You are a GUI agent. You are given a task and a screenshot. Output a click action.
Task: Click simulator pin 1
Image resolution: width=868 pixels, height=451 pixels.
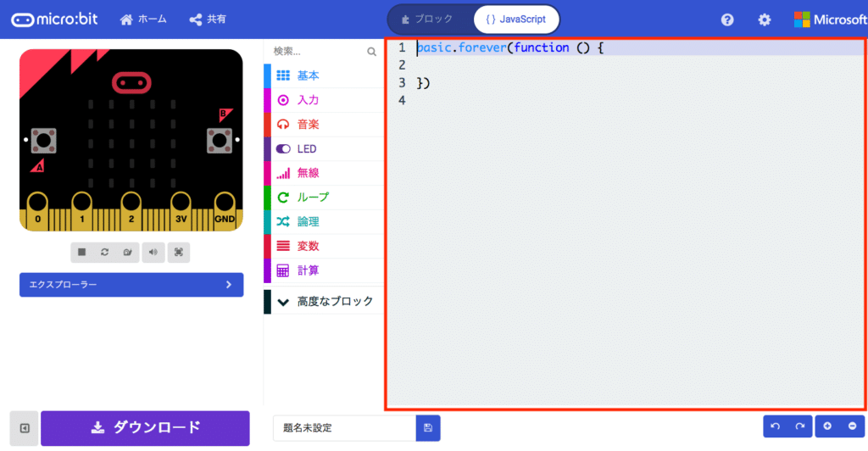82,210
